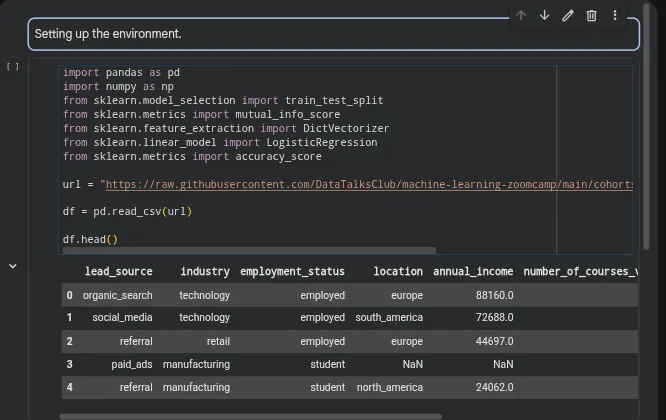
Task: Click the DictVectorizer import line
Action: pyautogui.click(x=226, y=129)
